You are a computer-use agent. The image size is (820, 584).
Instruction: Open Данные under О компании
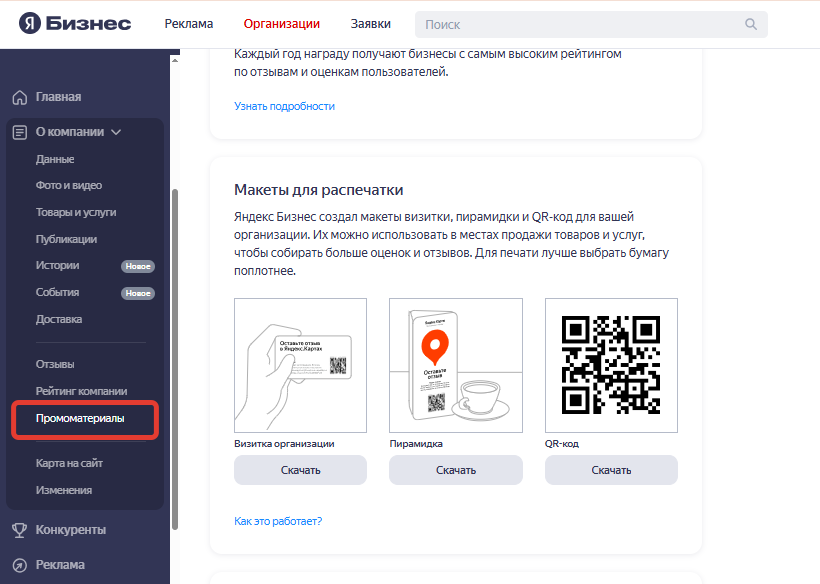click(x=55, y=159)
